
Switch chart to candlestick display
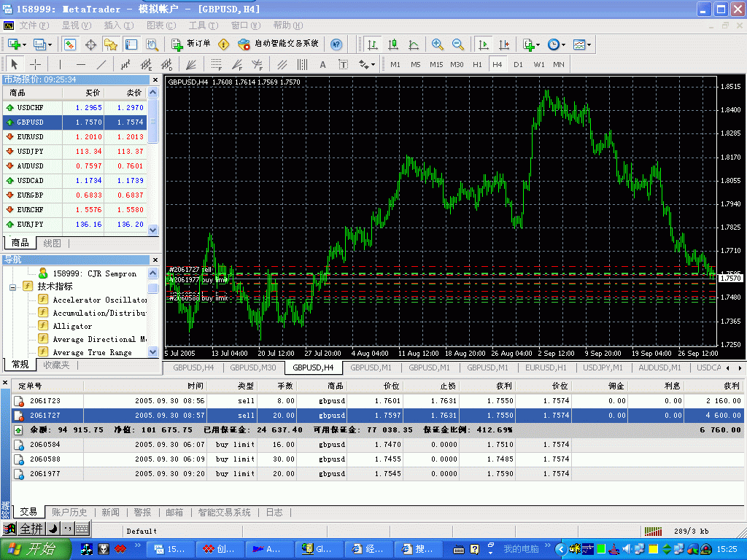(x=393, y=44)
